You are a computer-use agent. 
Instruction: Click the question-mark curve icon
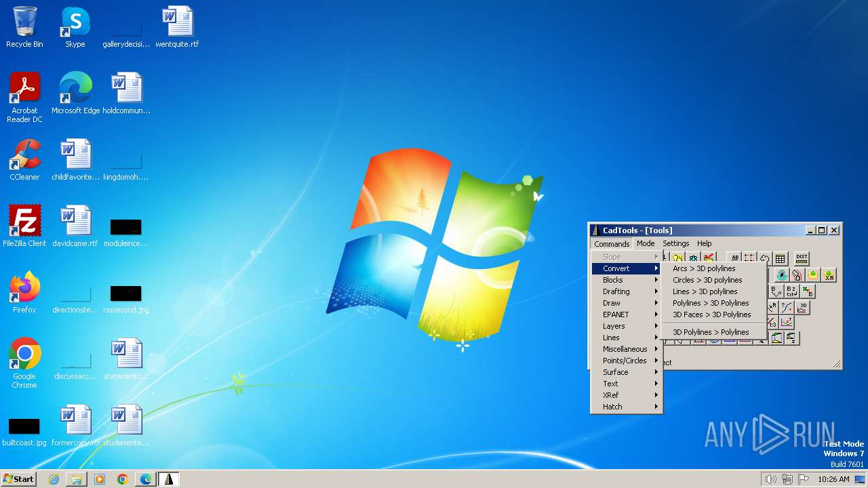(x=787, y=307)
